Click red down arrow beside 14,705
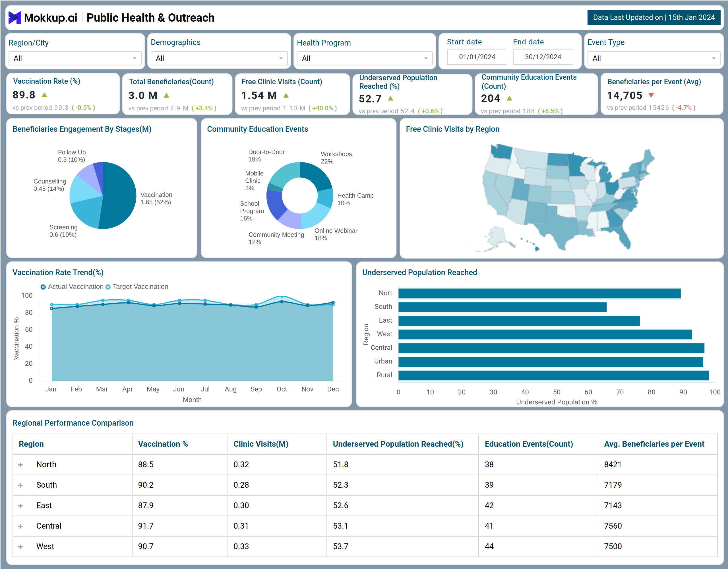Image resolution: width=728 pixels, height=569 pixels. (x=651, y=95)
